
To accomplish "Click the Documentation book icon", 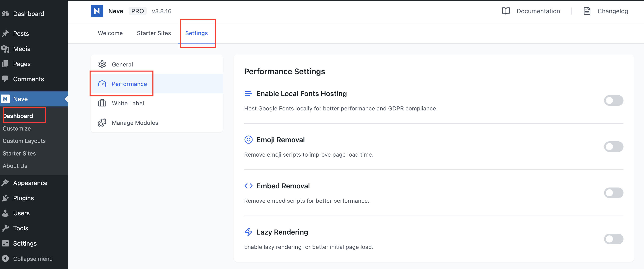I will point(505,11).
